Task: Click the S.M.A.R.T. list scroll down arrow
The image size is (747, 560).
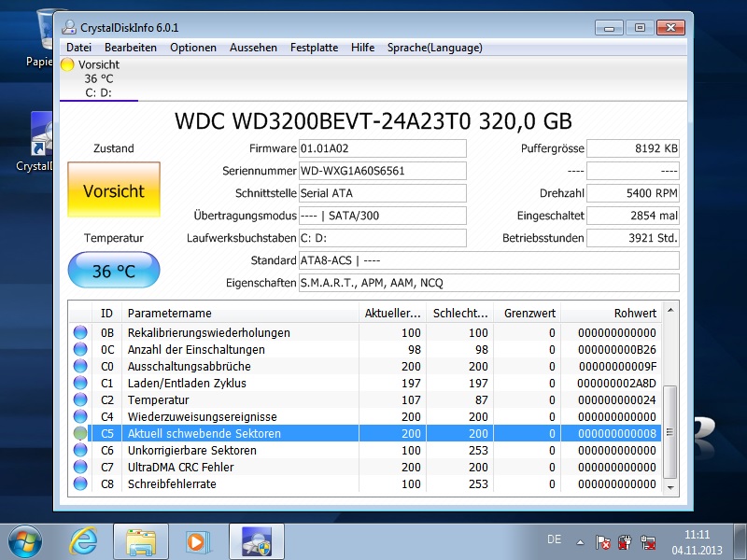Action: tap(670, 487)
